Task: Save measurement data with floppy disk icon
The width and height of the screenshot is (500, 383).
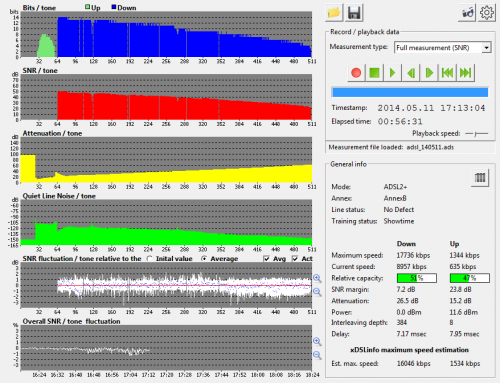Action: 354,13
